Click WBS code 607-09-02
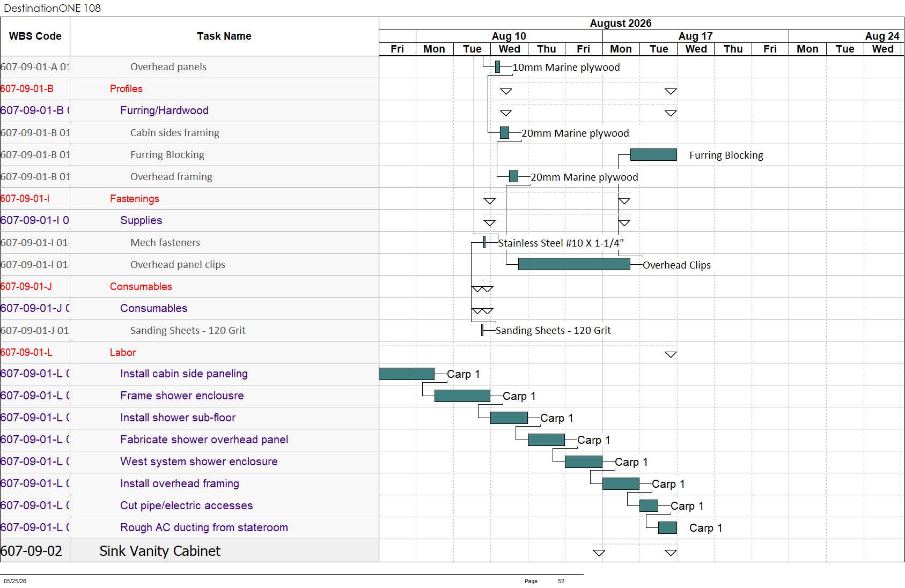 [x=31, y=551]
